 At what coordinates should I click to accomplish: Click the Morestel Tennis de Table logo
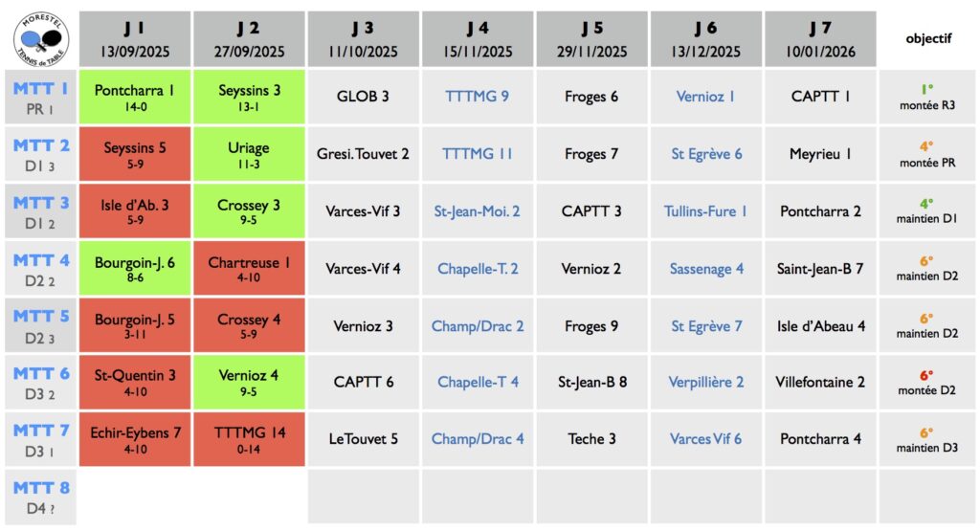click(x=40, y=38)
